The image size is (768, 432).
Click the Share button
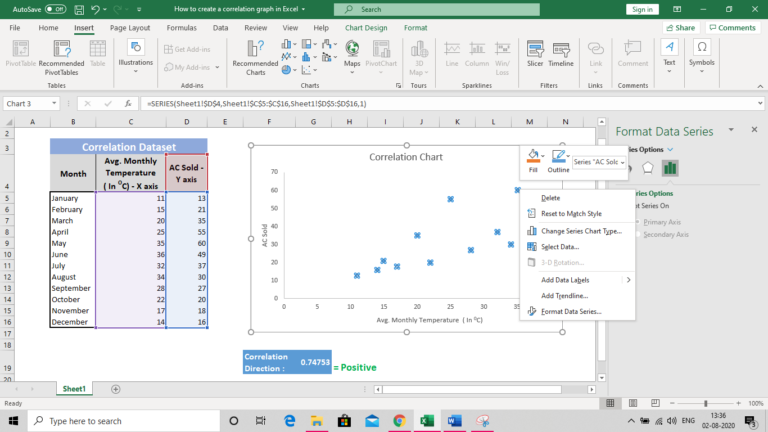(x=681, y=28)
